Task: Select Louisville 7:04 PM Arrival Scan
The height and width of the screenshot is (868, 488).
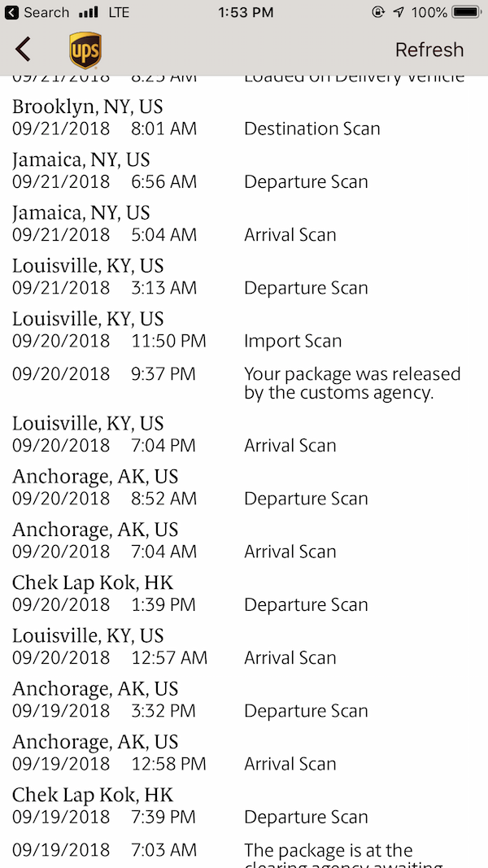Action: click(244, 435)
